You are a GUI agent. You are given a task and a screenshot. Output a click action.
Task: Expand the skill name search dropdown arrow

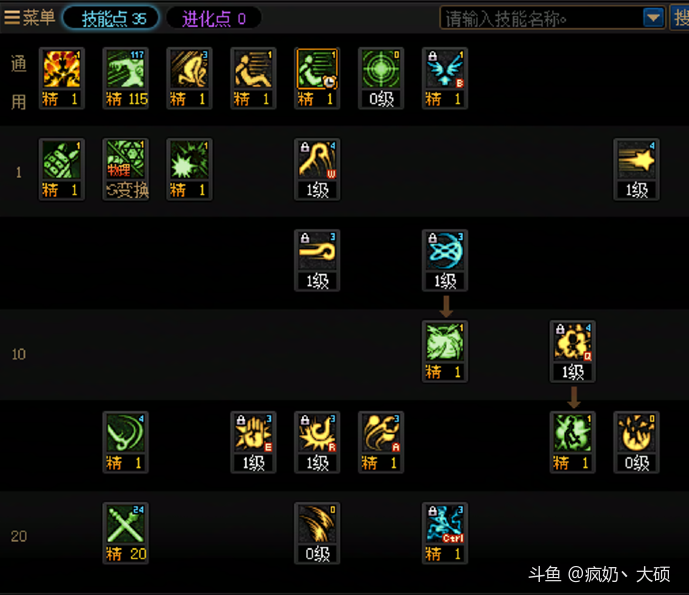point(653,18)
